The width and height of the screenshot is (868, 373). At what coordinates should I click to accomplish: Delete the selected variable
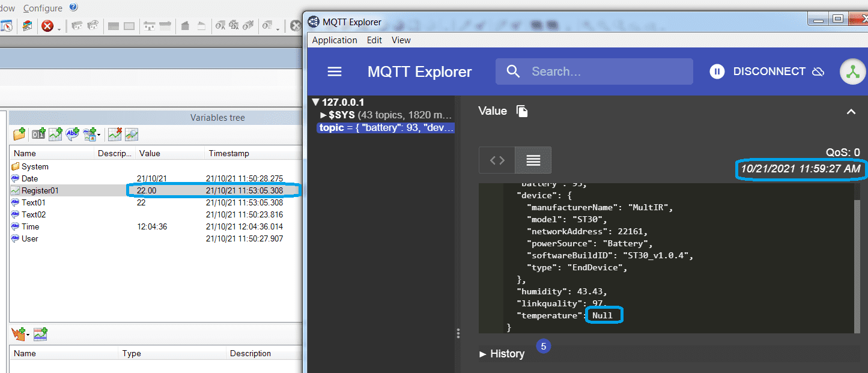coord(115,134)
